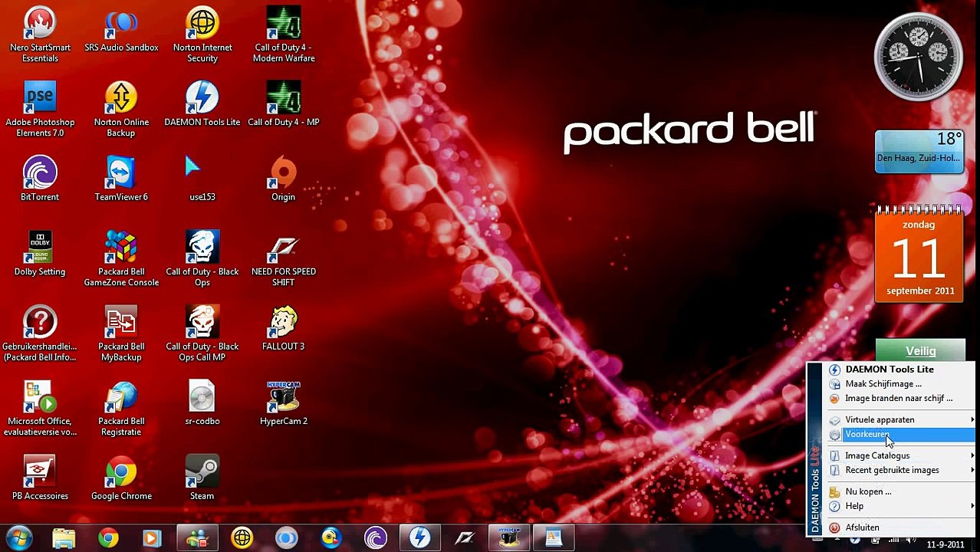This screenshot has width=980, height=552.
Task: Open Microsoft Office evaluatieversie shortcut
Action: coord(40,408)
